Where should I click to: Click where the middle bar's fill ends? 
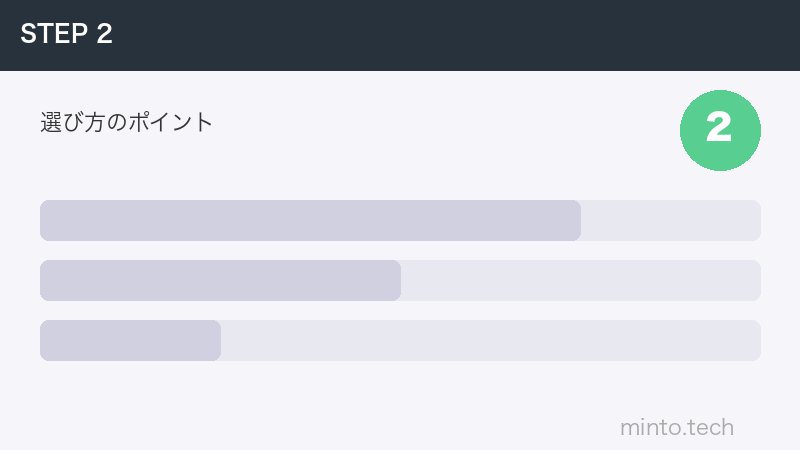click(x=399, y=281)
